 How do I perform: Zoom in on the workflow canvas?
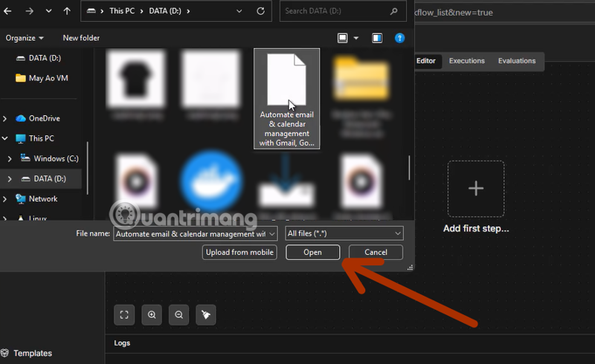click(152, 315)
